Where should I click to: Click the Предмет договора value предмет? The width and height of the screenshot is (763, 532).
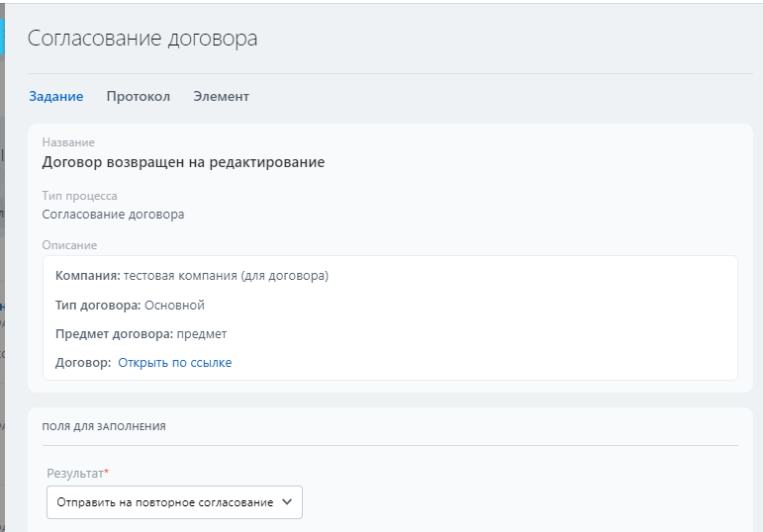(202, 334)
